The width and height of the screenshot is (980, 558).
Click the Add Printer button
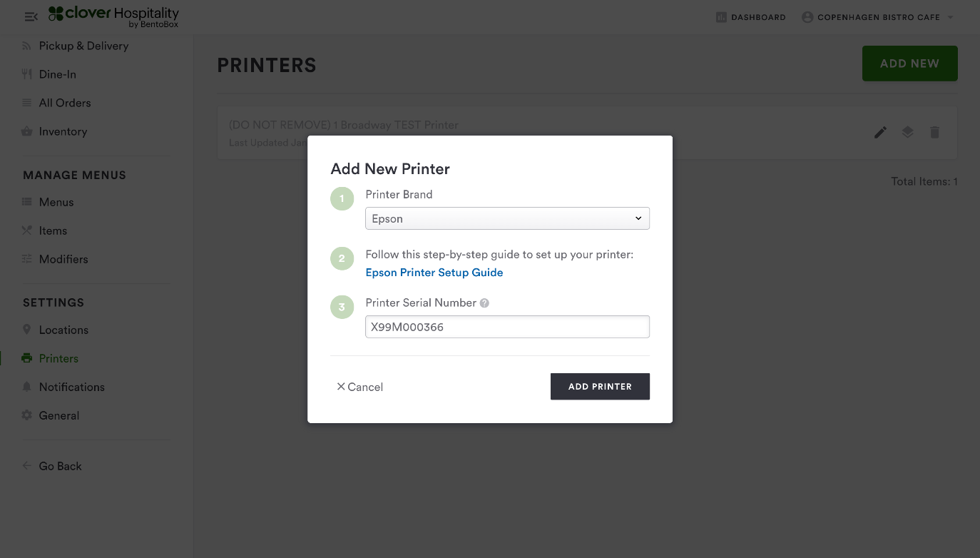(x=600, y=387)
